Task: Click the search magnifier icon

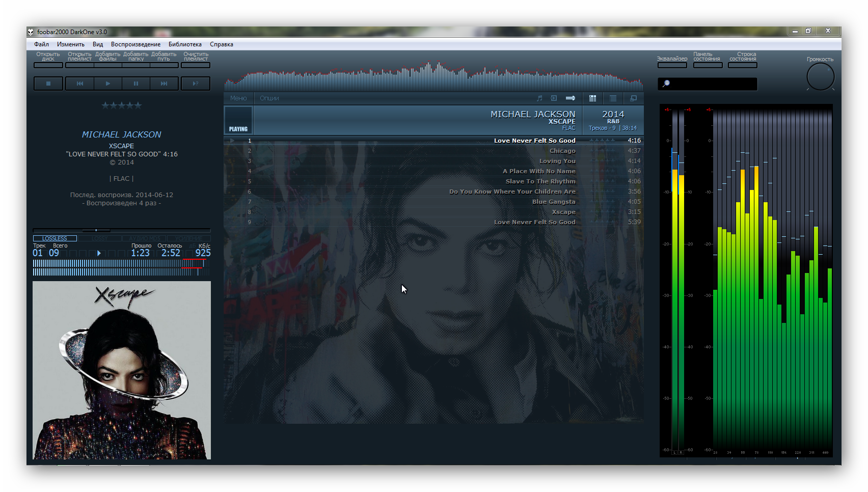Action: (x=666, y=84)
